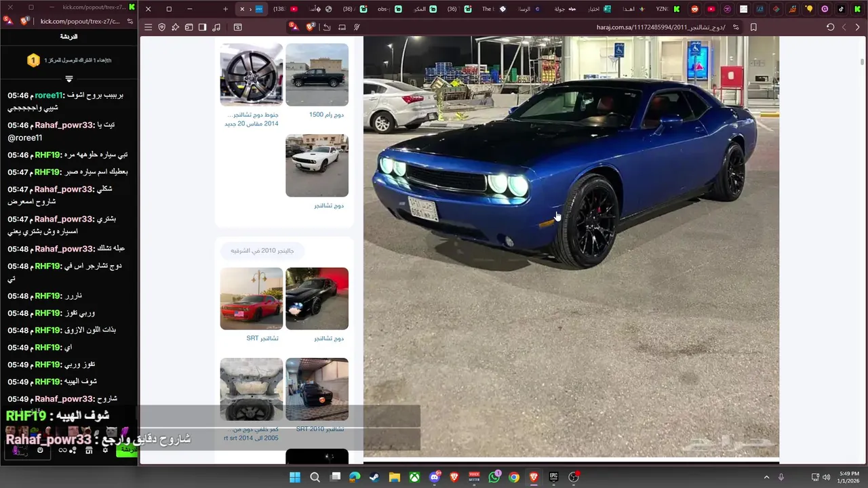Click the microphone icon in the system tray

click(781, 477)
